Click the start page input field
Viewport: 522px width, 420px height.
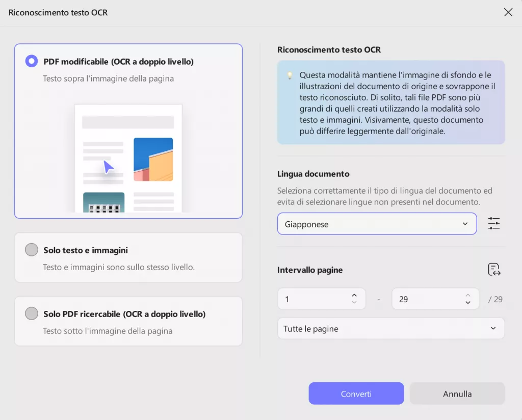311,299
